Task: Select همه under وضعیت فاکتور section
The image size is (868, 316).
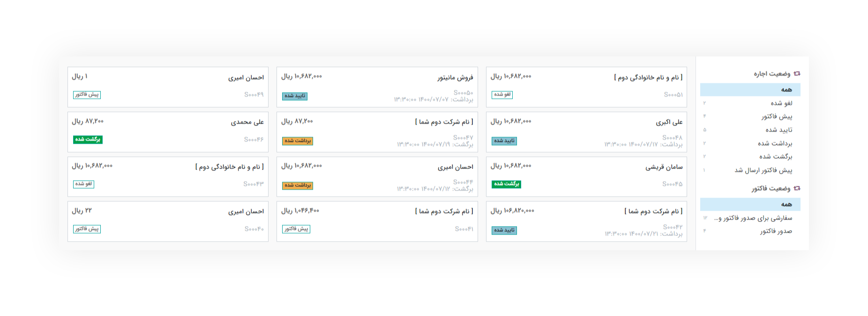Action: (750, 204)
